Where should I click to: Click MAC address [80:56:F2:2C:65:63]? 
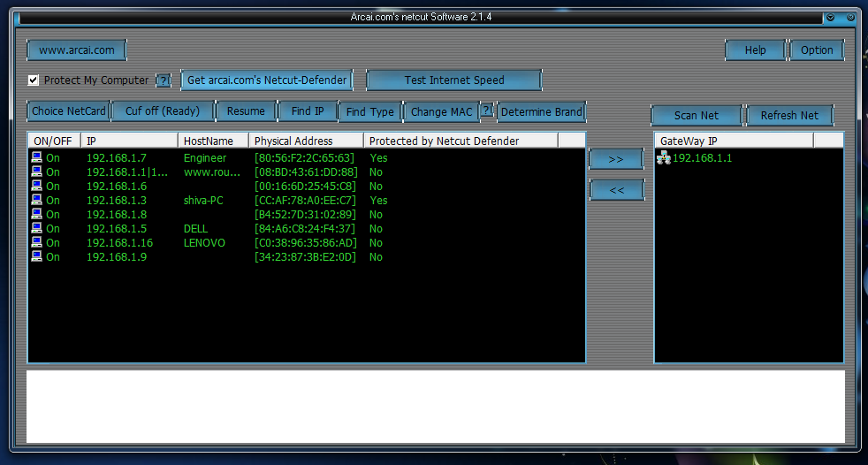pos(304,157)
